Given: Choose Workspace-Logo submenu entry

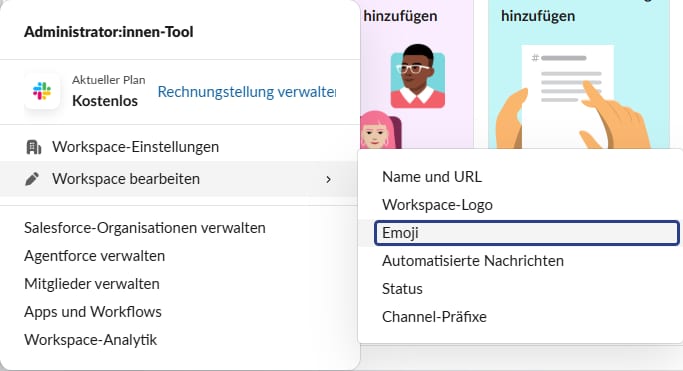Looking at the screenshot, I should 520,205.
